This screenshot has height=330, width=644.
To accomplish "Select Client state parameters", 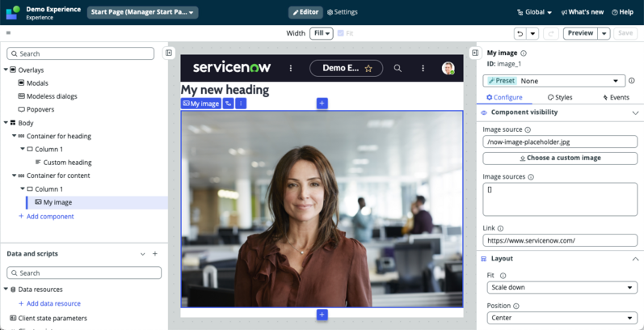I will click(x=53, y=318).
